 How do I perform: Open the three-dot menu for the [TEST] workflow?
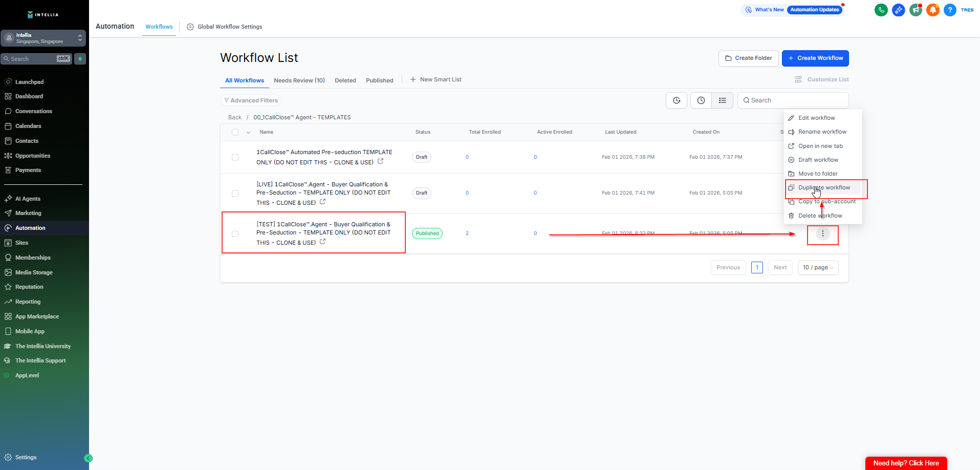(x=823, y=234)
